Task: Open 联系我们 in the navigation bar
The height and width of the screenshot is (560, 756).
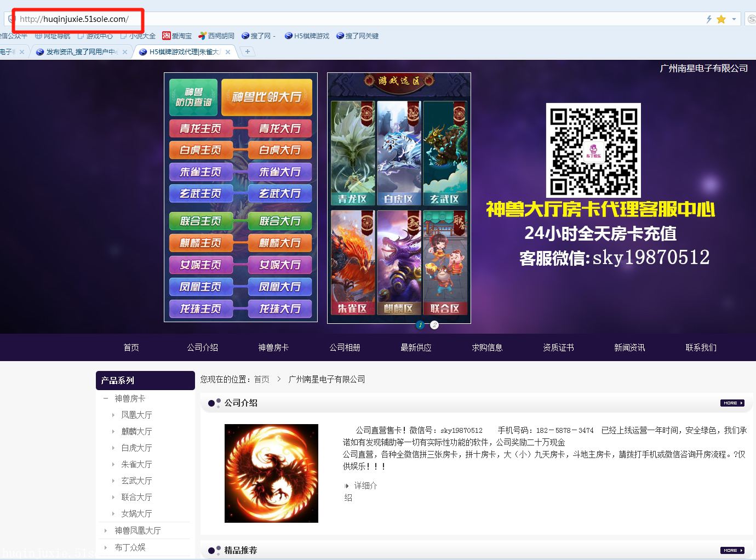Action: [701, 347]
